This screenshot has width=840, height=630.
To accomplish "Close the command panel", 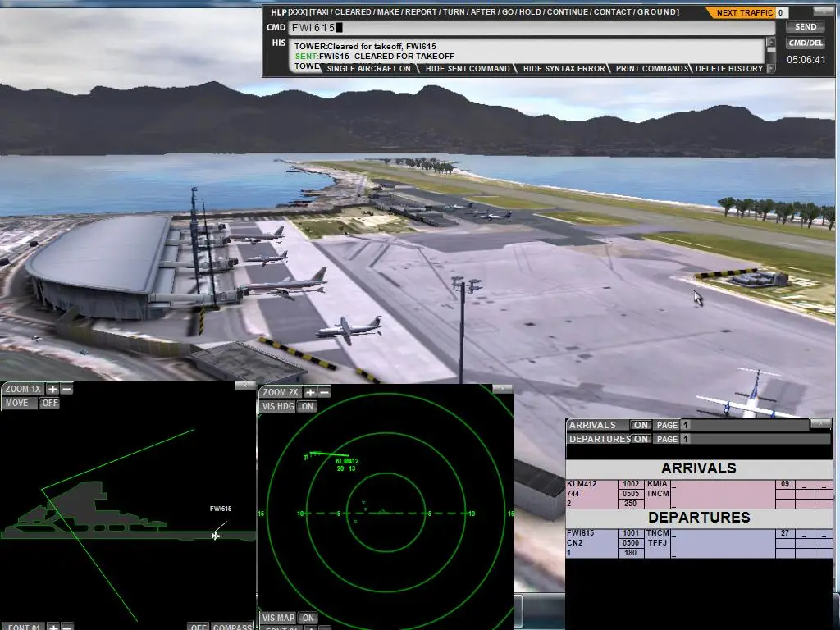I will (824, 11).
